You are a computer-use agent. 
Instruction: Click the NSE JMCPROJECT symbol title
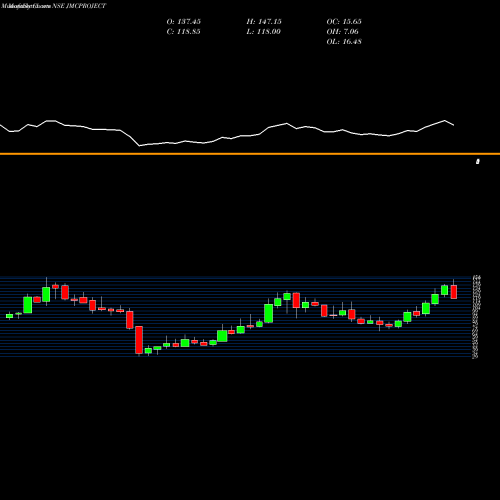[x=79, y=6]
